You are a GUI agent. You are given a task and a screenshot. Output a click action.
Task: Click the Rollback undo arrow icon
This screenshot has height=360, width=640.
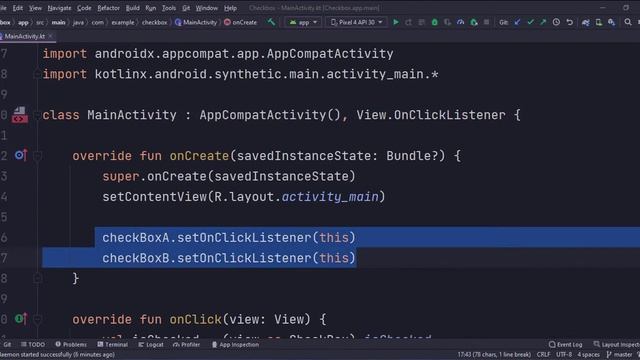(x=569, y=22)
